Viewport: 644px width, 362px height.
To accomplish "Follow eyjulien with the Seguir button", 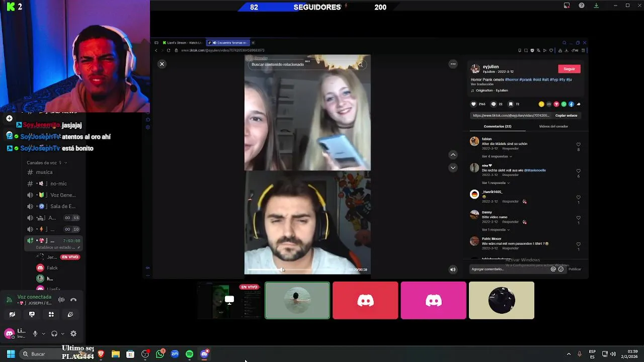I will (569, 69).
